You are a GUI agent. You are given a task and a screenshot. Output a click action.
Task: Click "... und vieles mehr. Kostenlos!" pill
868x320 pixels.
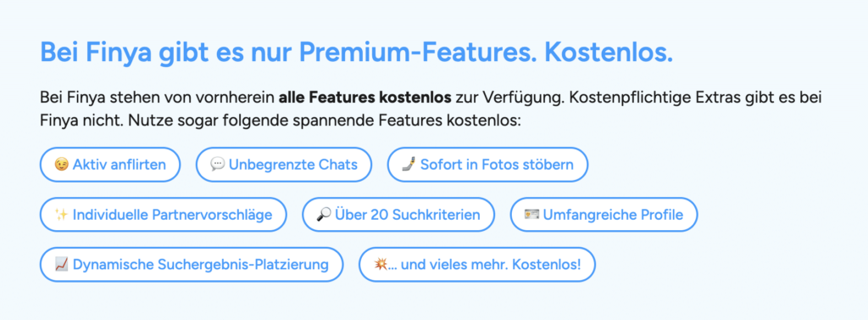click(477, 265)
